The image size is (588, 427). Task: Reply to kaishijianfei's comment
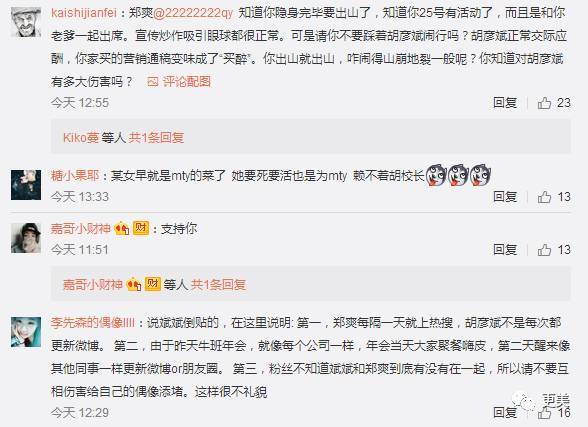[x=505, y=103]
